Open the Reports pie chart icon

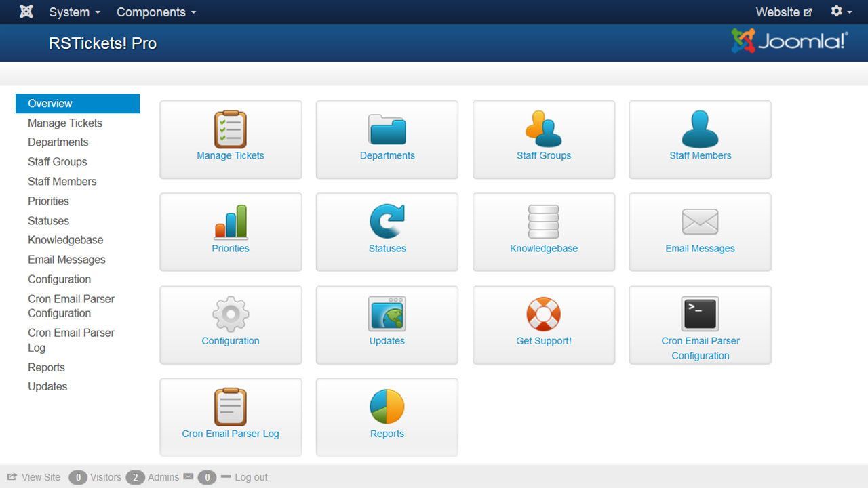pyautogui.click(x=387, y=407)
